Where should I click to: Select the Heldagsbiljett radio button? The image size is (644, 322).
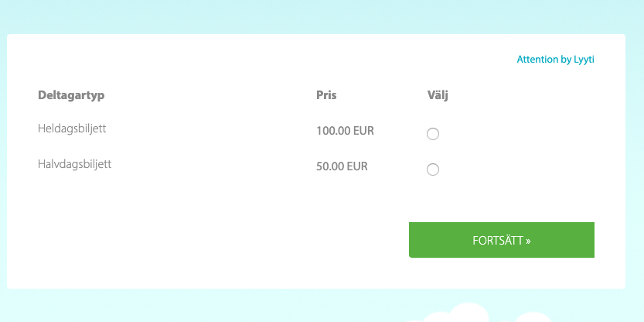tap(433, 134)
